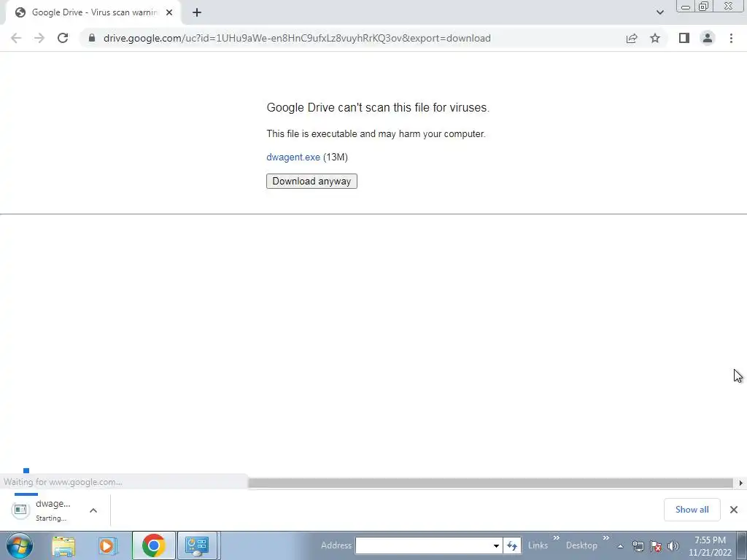Image resolution: width=747 pixels, height=560 pixels.
Task: Show hidden system tray icons
Action: point(620,546)
